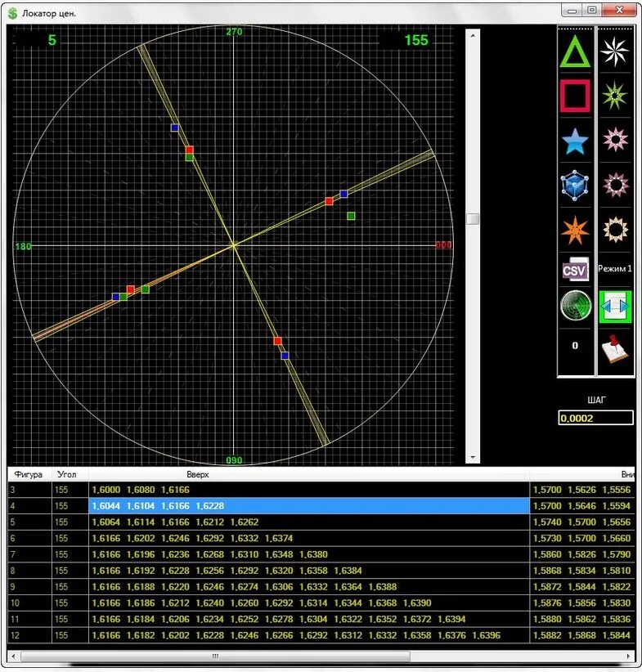Click value 1,6262 in row 5
The image size is (642, 672).
pyautogui.click(x=245, y=522)
